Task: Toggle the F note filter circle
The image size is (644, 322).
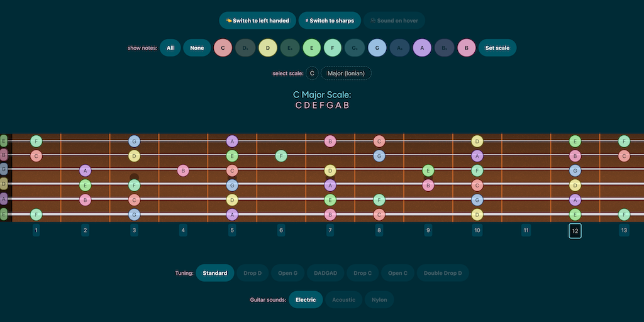Action: click(x=333, y=48)
